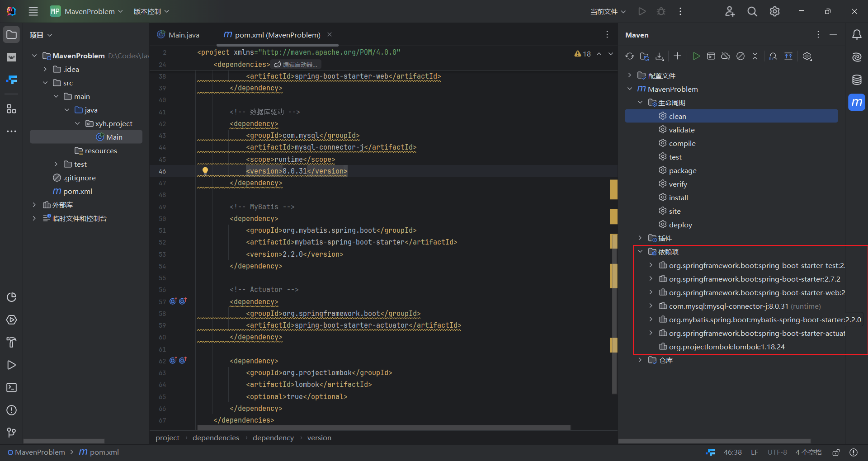Open the Build hammer tool window
Viewport: 868px width, 461px height.
tap(12, 343)
